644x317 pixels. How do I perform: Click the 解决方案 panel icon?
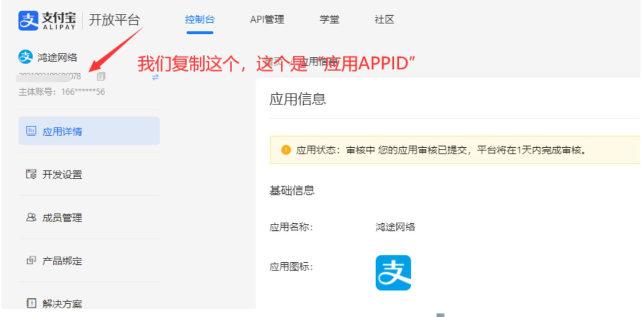pyautogui.click(x=31, y=303)
